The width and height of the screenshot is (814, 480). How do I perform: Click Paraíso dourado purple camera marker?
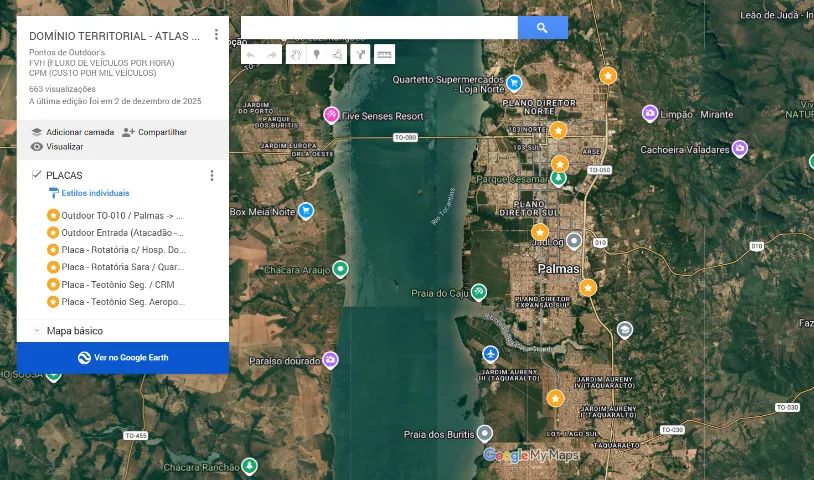[x=330, y=359]
